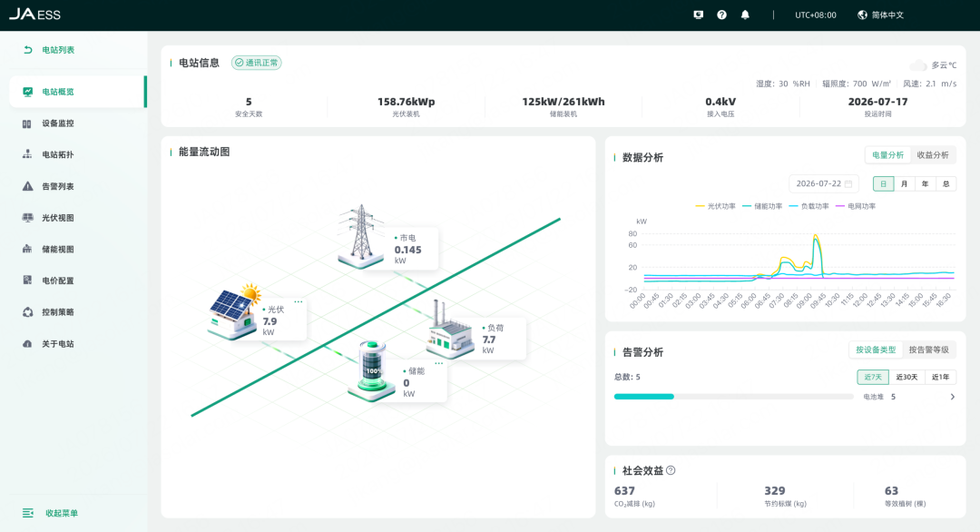Switch to 按设备类型 tab
Screen dimensions: 980x532
[876, 350]
